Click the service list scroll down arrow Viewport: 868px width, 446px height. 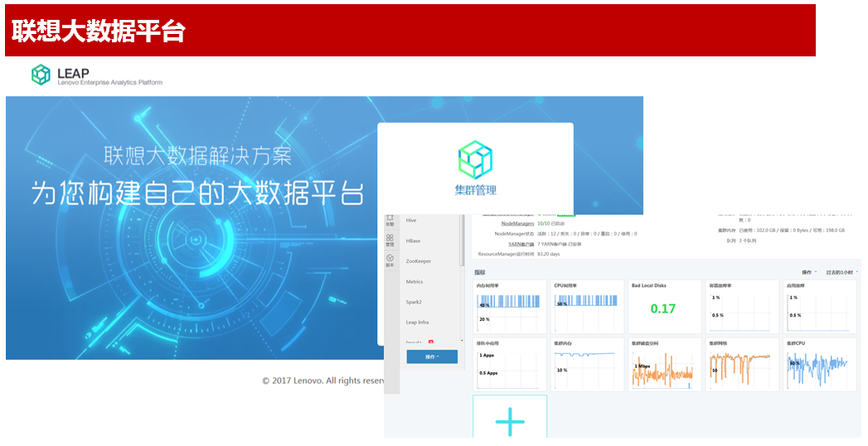coord(462,341)
